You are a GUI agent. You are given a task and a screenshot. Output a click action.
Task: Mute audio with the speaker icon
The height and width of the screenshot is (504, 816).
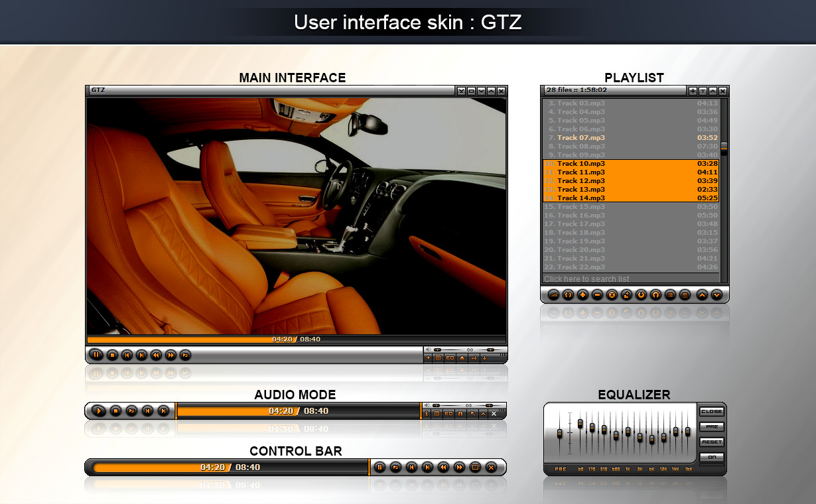(x=428, y=349)
